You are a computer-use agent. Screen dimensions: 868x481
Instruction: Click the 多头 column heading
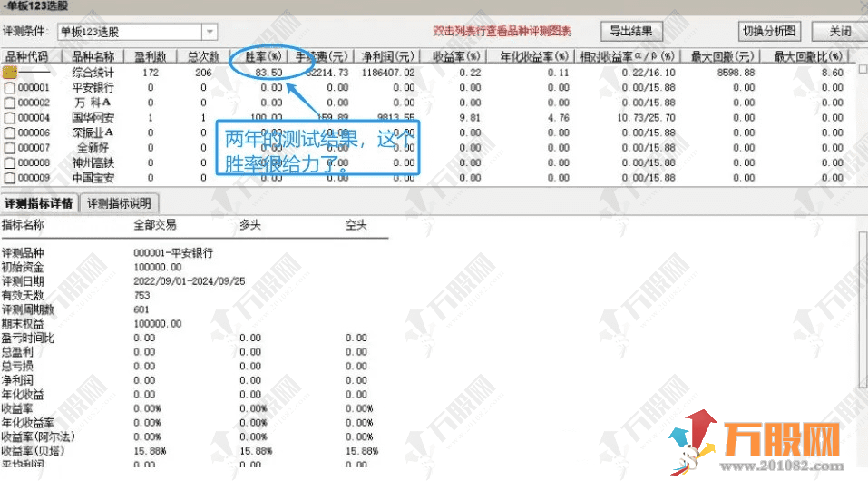pos(249,224)
